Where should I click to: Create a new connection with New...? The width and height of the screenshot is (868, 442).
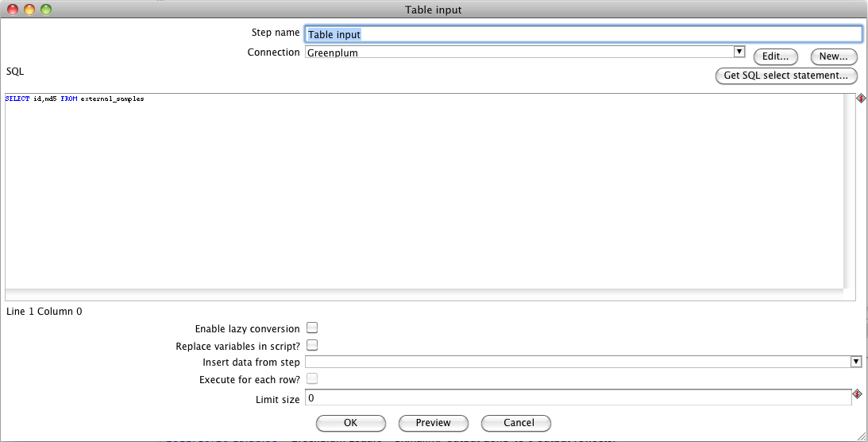834,57
